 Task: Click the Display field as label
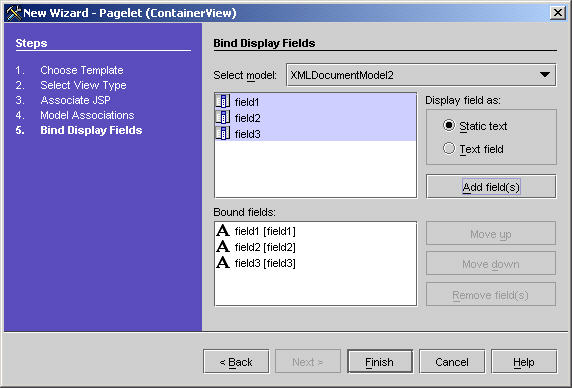463,100
